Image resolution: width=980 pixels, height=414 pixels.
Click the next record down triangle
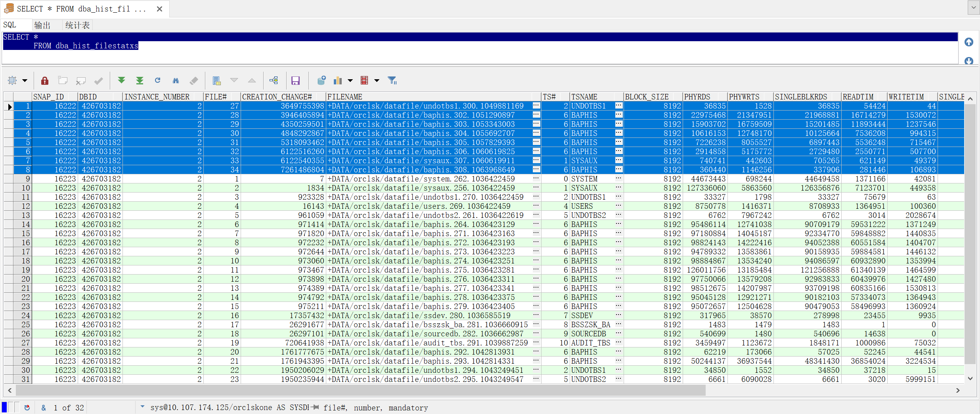[234, 80]
